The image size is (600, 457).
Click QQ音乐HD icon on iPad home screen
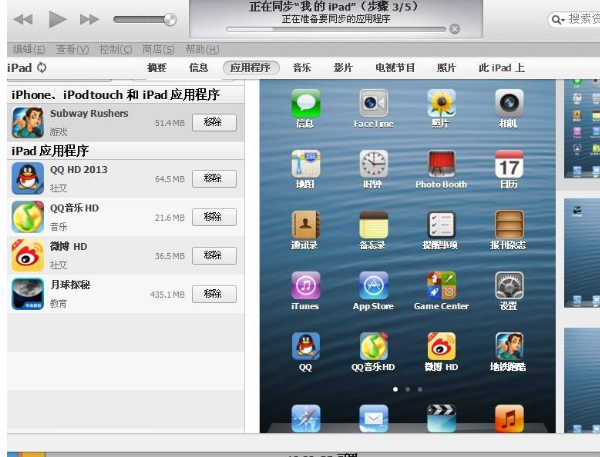pyautogui.click(x=373, y=346)
